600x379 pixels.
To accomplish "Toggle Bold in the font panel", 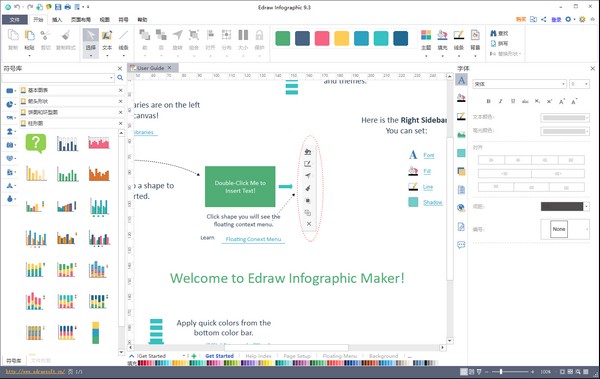I will point(488,101).
